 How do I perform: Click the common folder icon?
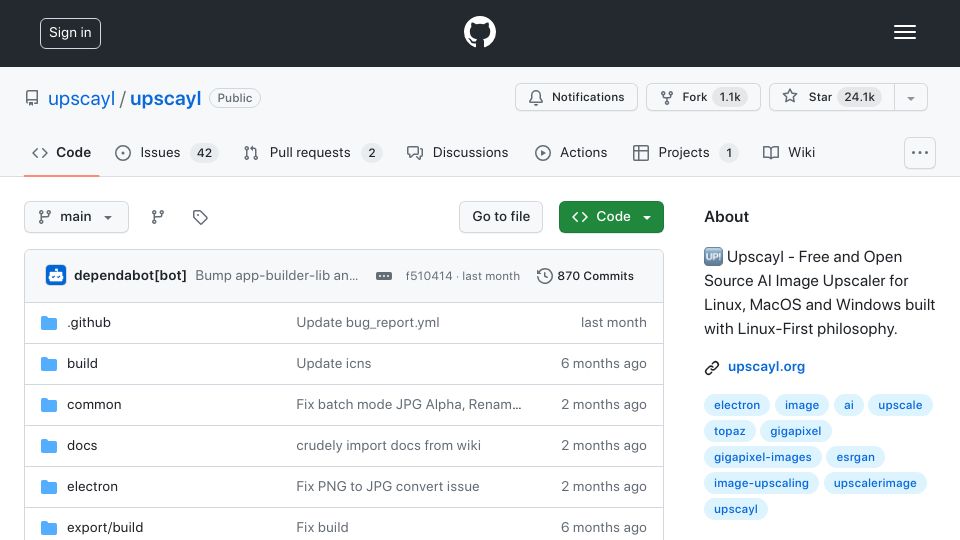coord(49,405)
